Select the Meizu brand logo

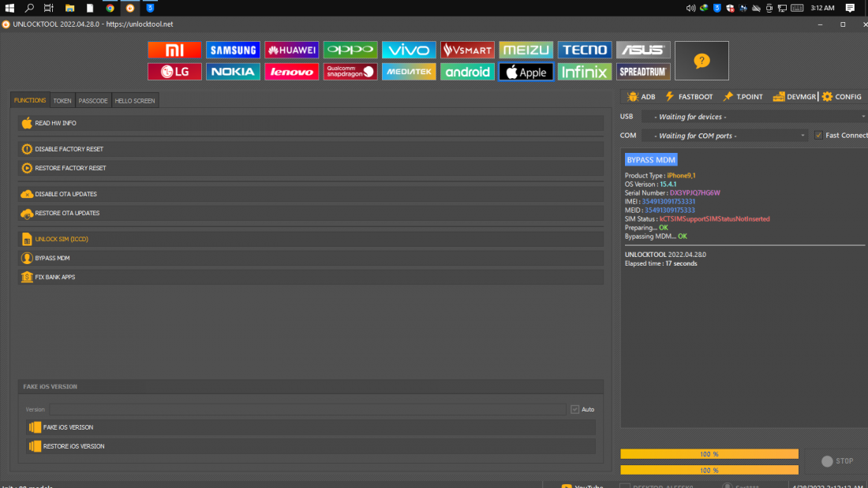point(526,50)
